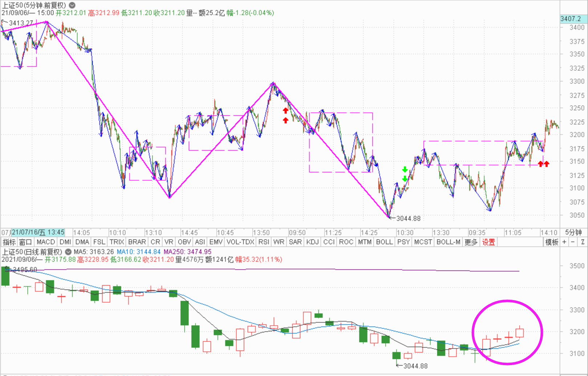Open the 模板 template button
The width and height of the screenshot is (588, 376).
point(552,242)
